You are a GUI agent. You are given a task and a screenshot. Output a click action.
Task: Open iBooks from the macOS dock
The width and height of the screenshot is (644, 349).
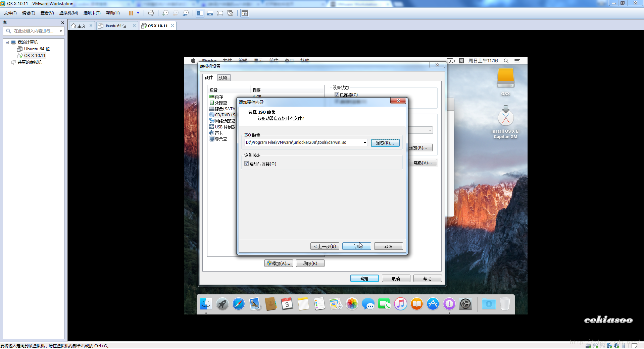point(417,304)
